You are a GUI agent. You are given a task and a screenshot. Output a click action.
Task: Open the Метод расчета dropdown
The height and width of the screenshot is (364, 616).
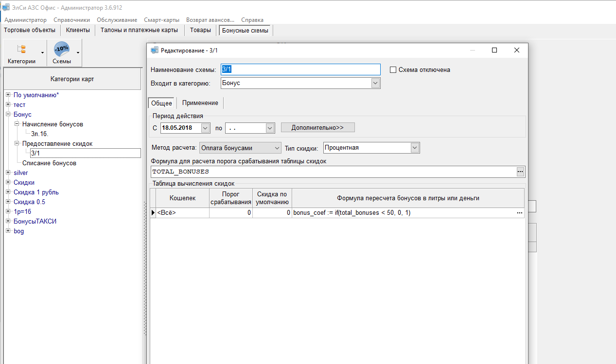click(x=277, y=148)
